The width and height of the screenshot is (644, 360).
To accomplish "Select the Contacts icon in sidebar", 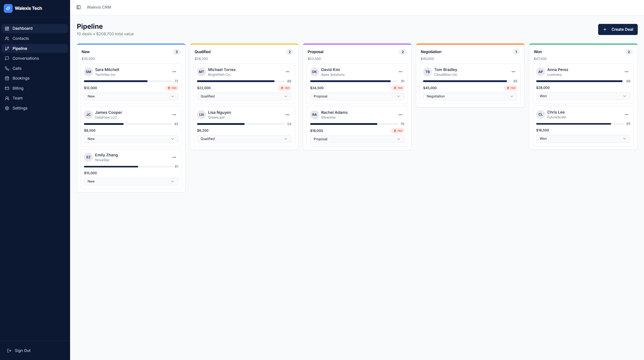I will coord(7,38).
